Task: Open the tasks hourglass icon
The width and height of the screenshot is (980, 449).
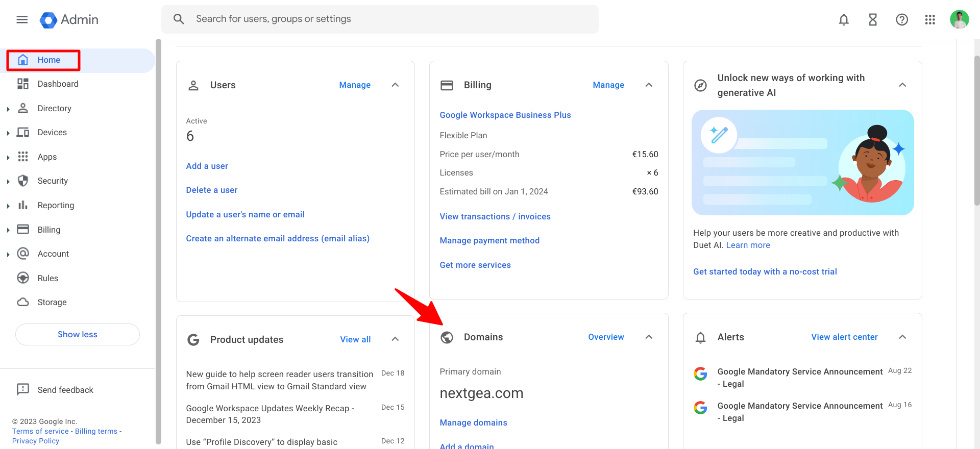Action: 873,19
